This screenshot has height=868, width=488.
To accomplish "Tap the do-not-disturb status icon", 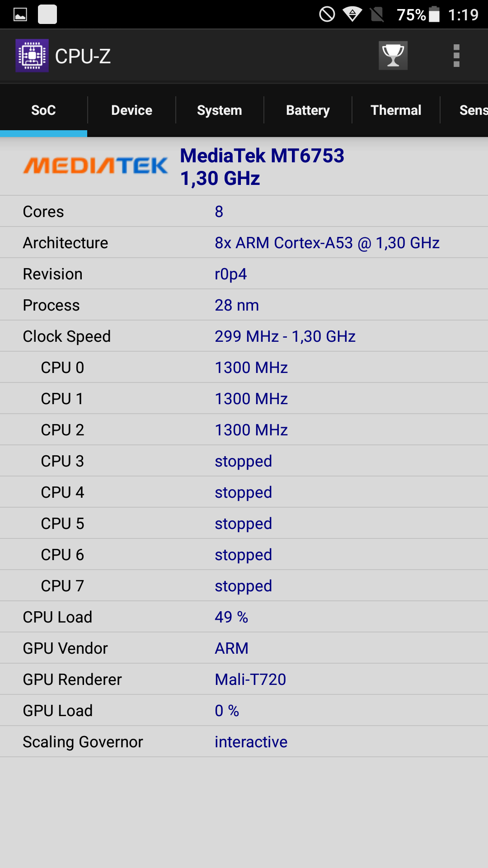I will point(327,14).
